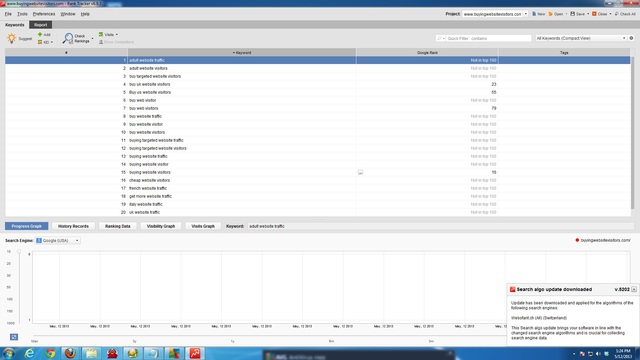Collapse the Search algo update notification
This screenshot has width=640, height=360.
point(634,289)
